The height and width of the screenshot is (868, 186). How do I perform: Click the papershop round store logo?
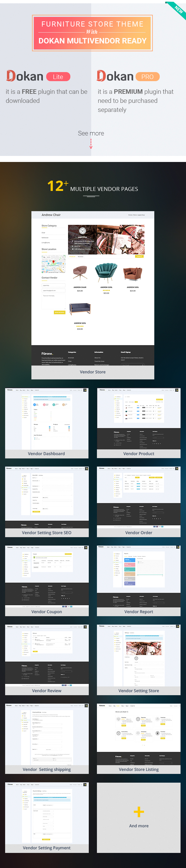pyautogui.click(x=83, y=231)
